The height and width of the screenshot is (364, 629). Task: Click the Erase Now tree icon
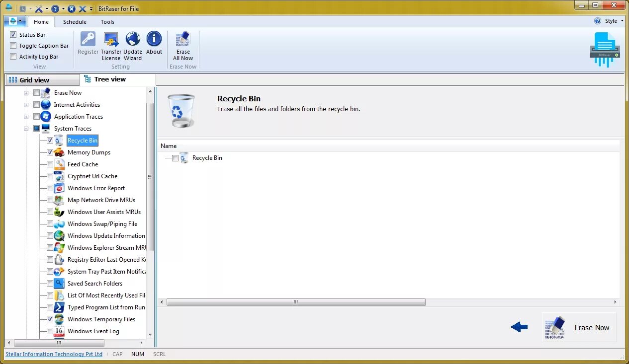[46, 93]
